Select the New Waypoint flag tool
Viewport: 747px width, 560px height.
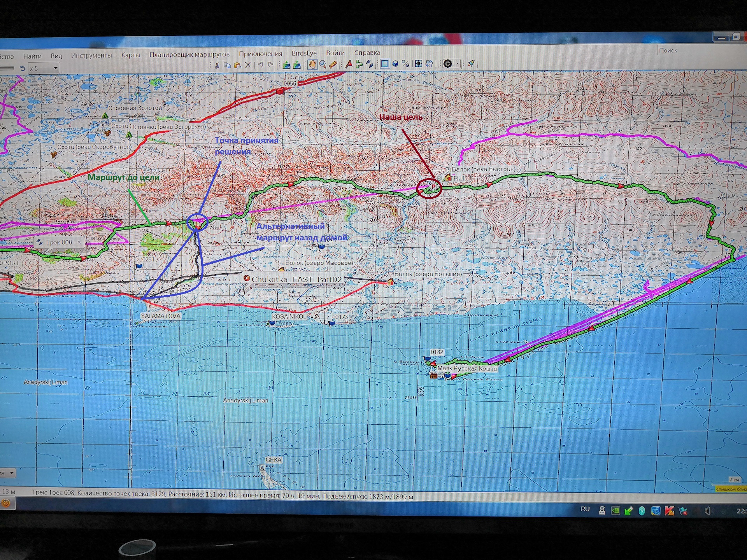[x=349, y=64]
